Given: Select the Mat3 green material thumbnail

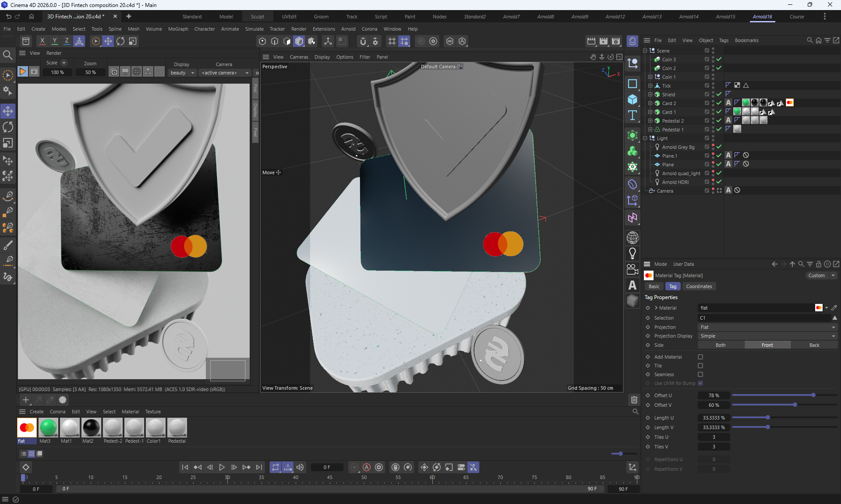Looking at the screenshot, I should [x=48, y=428].
